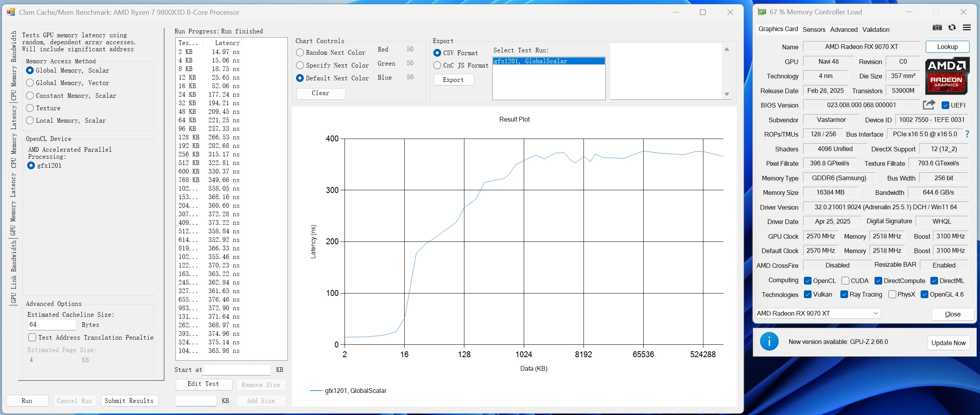Toggle the UEFI checkbox
Viewport: 980px width, 415px height.
[945, 105]
